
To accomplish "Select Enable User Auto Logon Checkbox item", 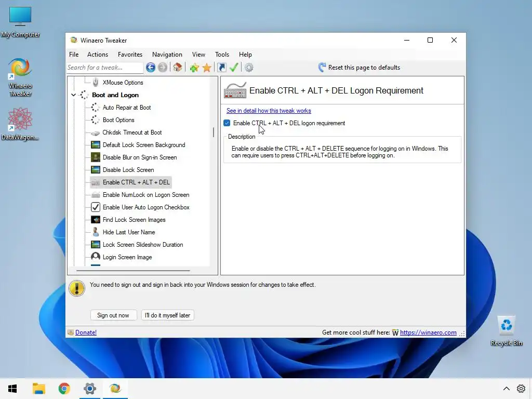I will point(146,207).
